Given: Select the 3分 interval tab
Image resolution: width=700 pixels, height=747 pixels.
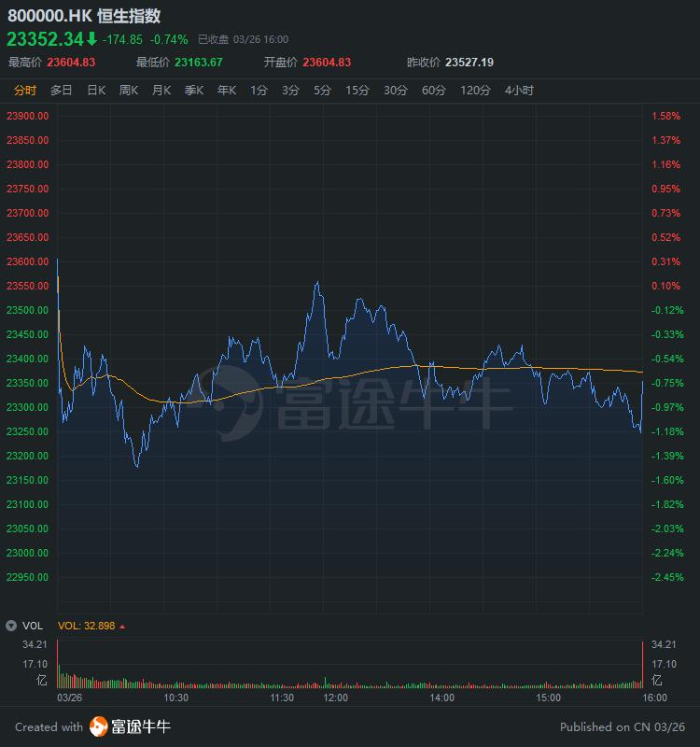Looking at the screenshot, I should [290, 90].
